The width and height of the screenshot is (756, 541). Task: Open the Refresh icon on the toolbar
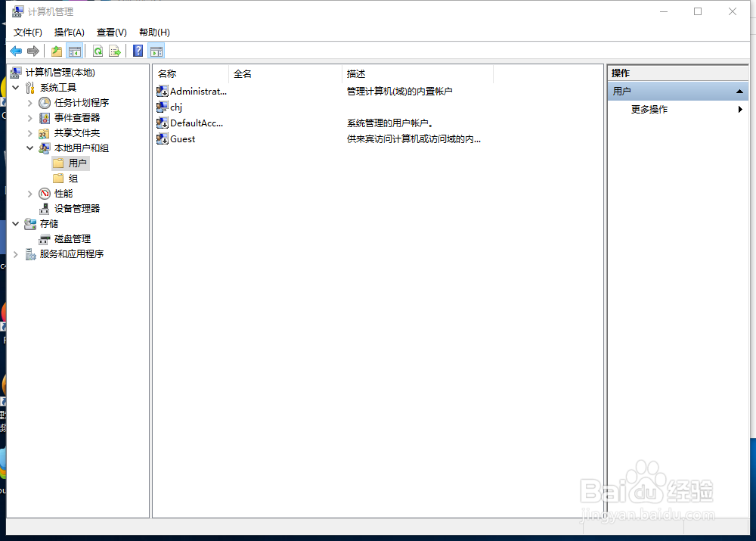click(x=98, y=51)
